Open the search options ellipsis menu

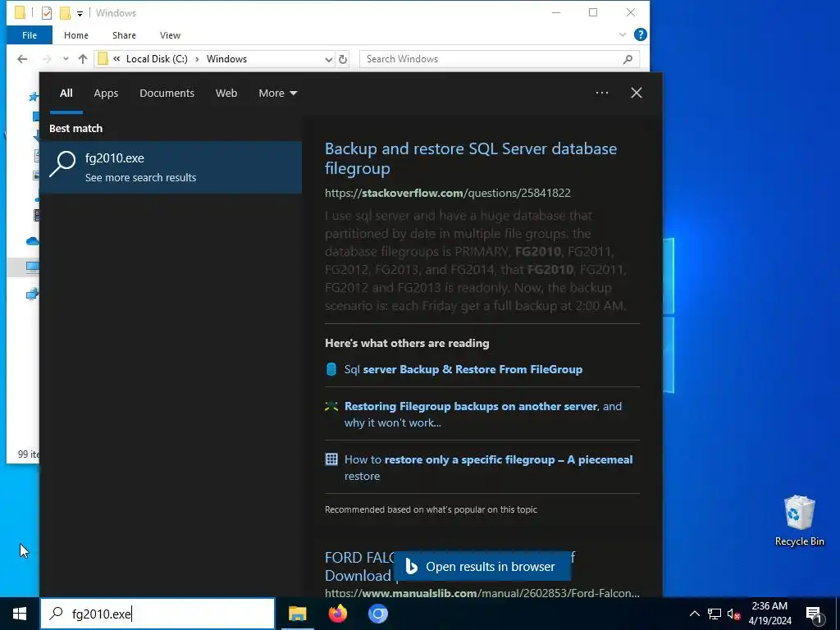tap(601, 93)
